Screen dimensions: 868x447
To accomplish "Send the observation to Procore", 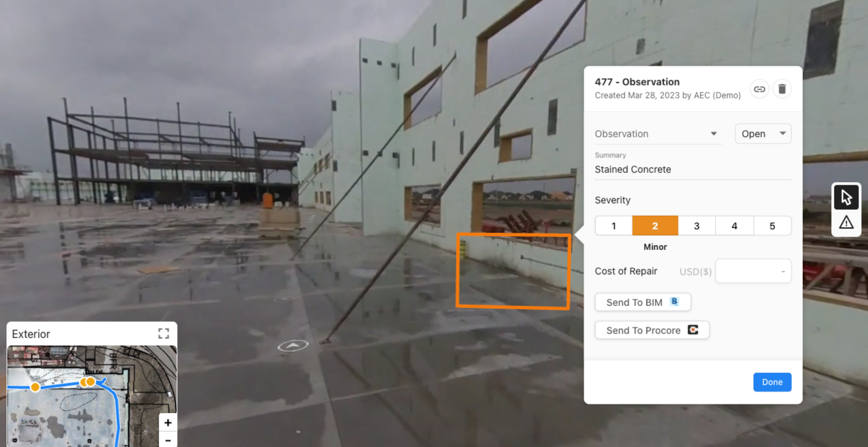I will coord(652,330).
